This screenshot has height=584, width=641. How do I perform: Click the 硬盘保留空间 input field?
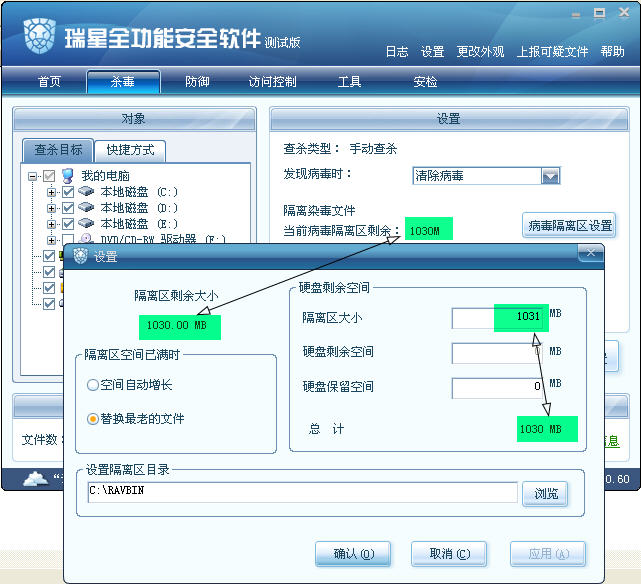point(497,387)
